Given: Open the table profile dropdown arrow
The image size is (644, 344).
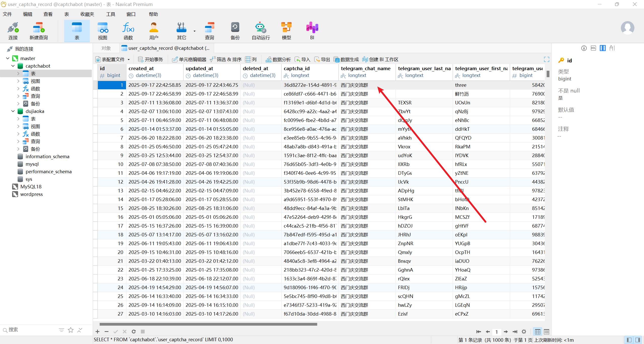Looking at the screenshot, I should click(129, 60).
